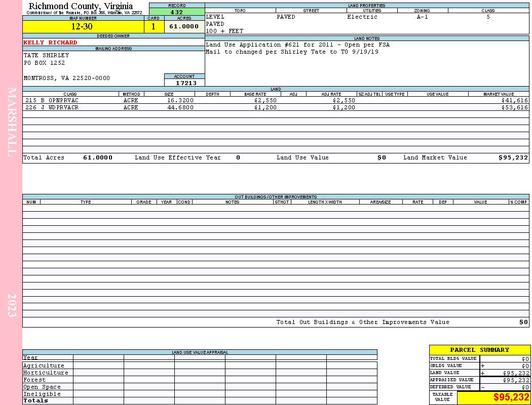Click the 100 + FEET entry
Viewport: 532px width, 405px height.
[224, 31]
